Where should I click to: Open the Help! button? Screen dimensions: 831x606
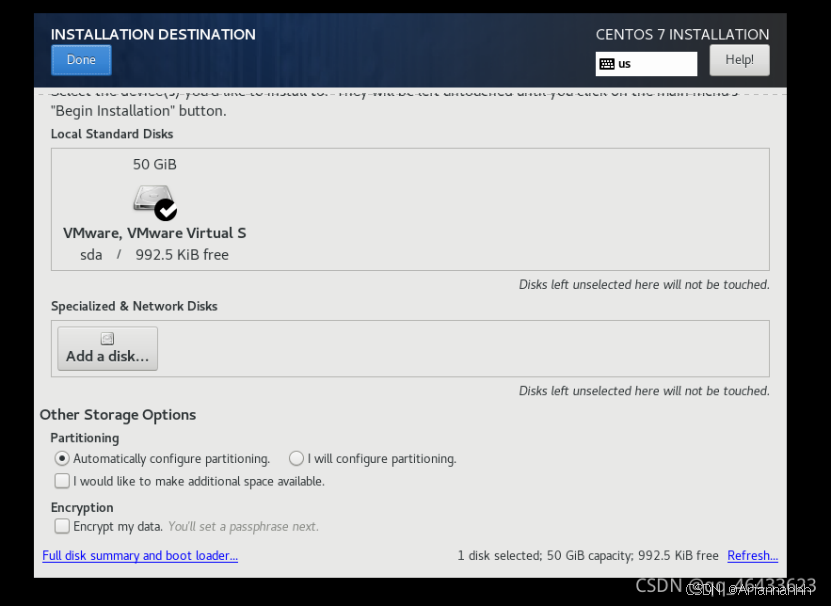(x=739, y=60)
